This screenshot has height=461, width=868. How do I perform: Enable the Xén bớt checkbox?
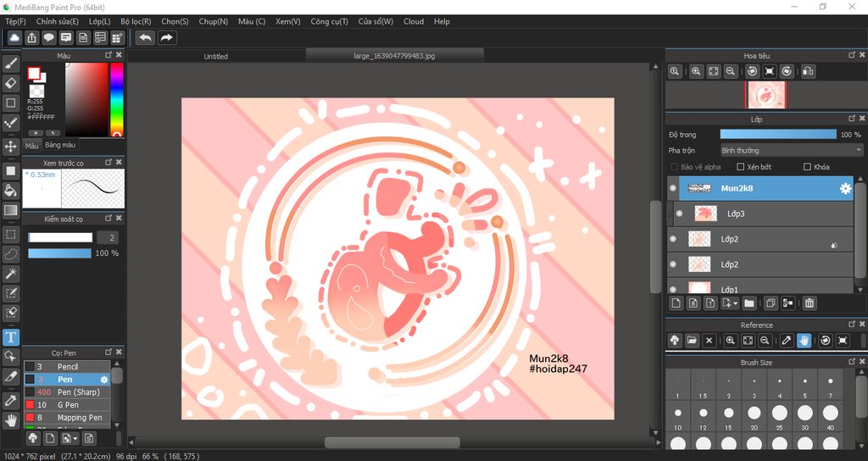741,167
